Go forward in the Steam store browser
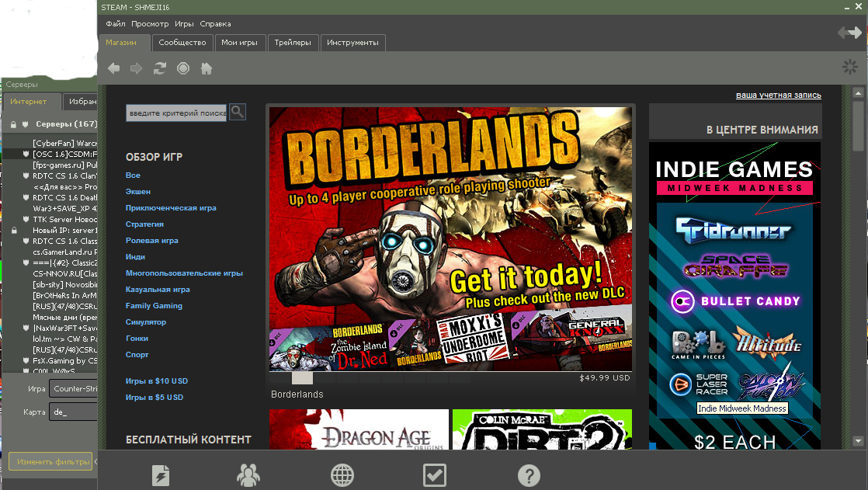 [136, 68]
